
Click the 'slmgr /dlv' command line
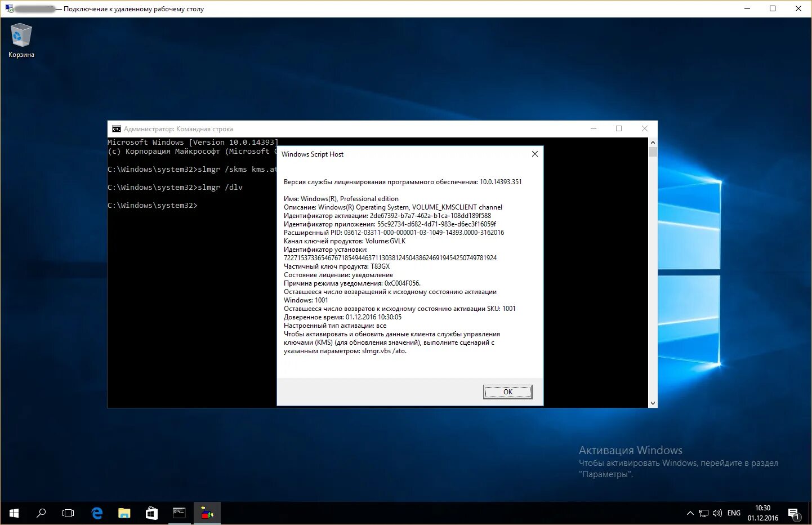coord(175,188)
